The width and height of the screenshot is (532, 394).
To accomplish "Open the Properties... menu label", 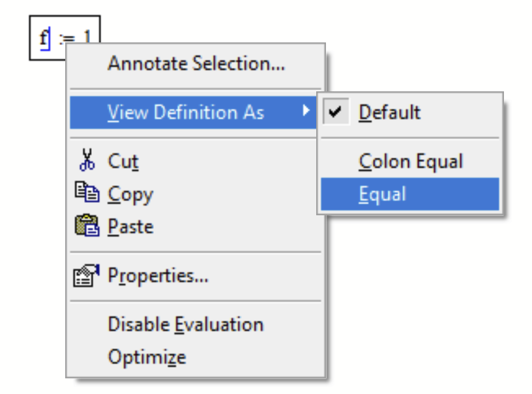I will click(x=158, y=276).
